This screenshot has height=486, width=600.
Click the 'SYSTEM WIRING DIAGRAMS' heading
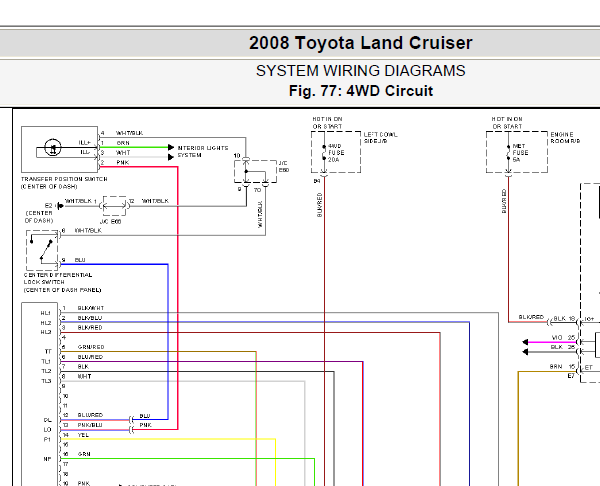(x=360, y=71)
